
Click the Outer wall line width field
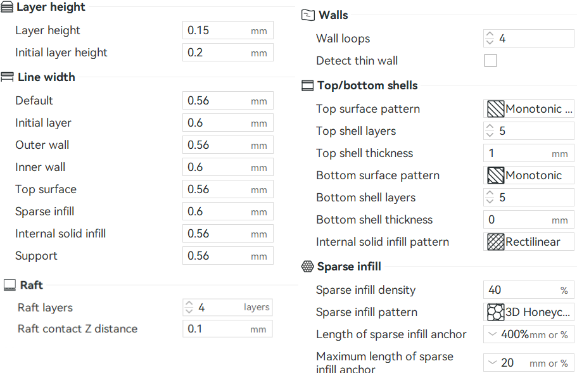(228, 145)
